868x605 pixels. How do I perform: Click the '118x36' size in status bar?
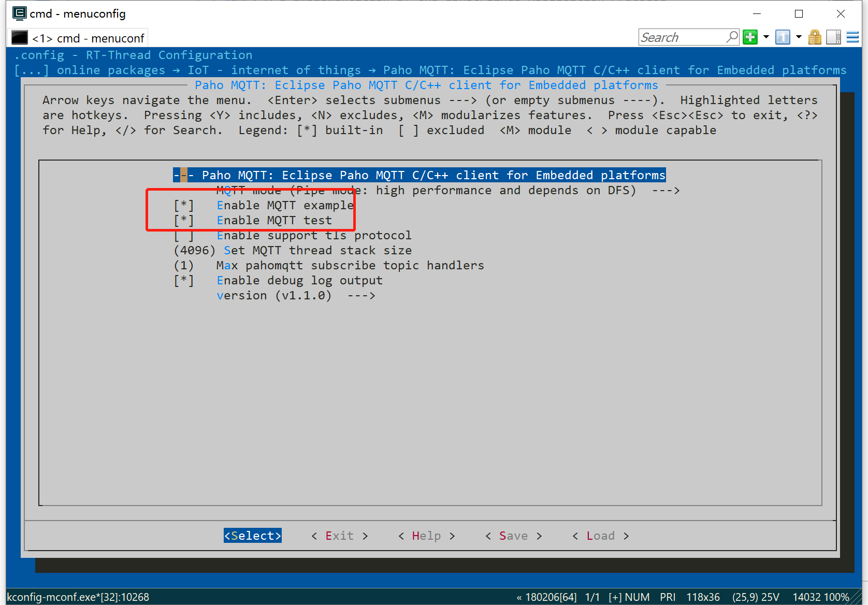coord(703,597)
